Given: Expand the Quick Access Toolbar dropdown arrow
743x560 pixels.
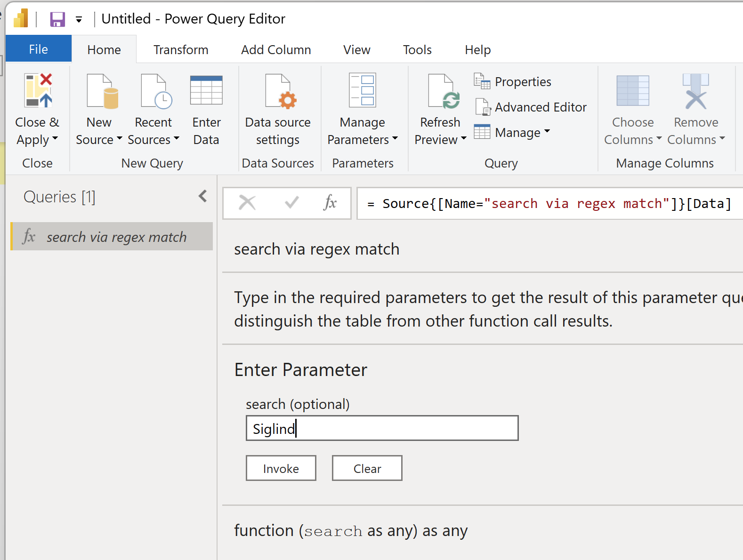Looking at the screenshot, I should pyautogui.click(x=79, y=20).
